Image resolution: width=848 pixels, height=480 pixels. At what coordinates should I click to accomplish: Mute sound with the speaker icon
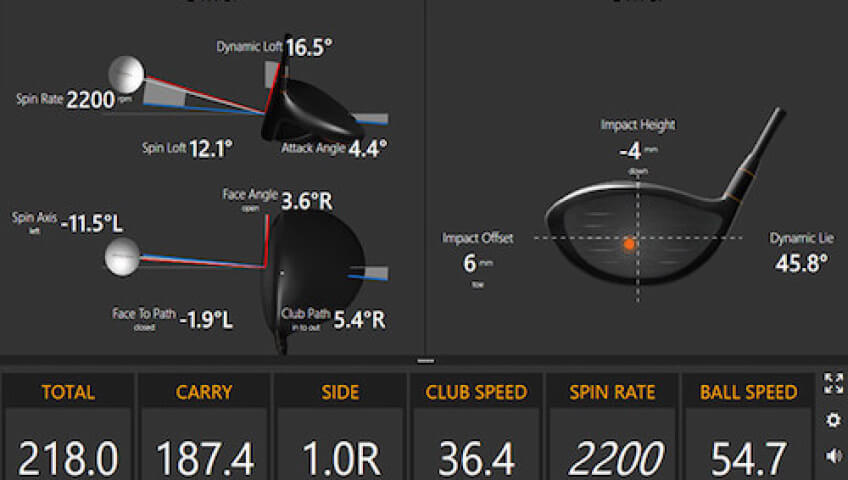(x=833, y=457)
